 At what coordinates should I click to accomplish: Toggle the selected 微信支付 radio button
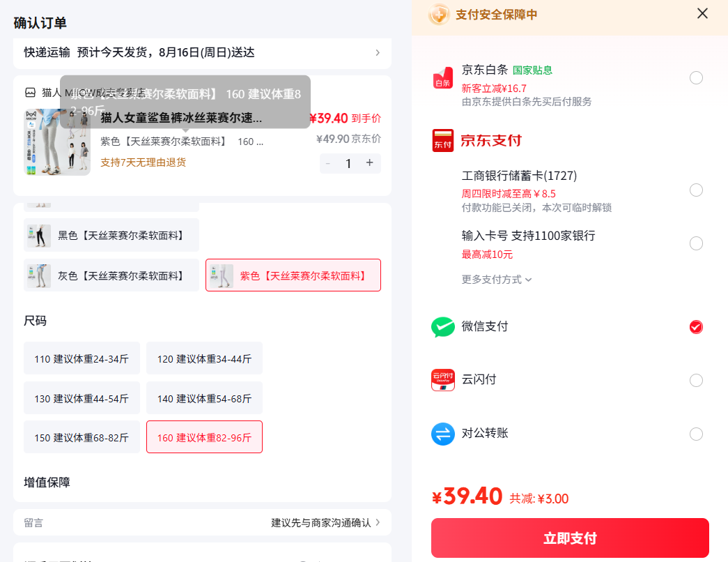696,327
